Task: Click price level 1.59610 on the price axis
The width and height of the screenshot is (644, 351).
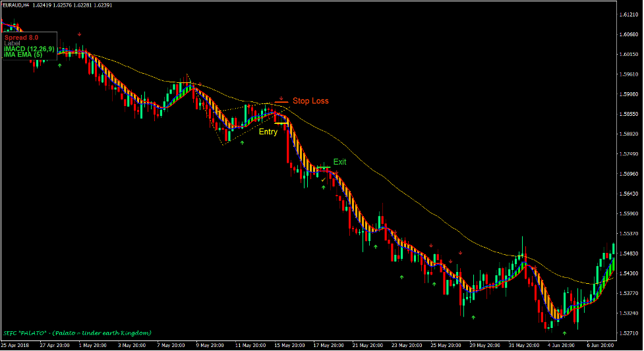Action: (x=628, y=74)
